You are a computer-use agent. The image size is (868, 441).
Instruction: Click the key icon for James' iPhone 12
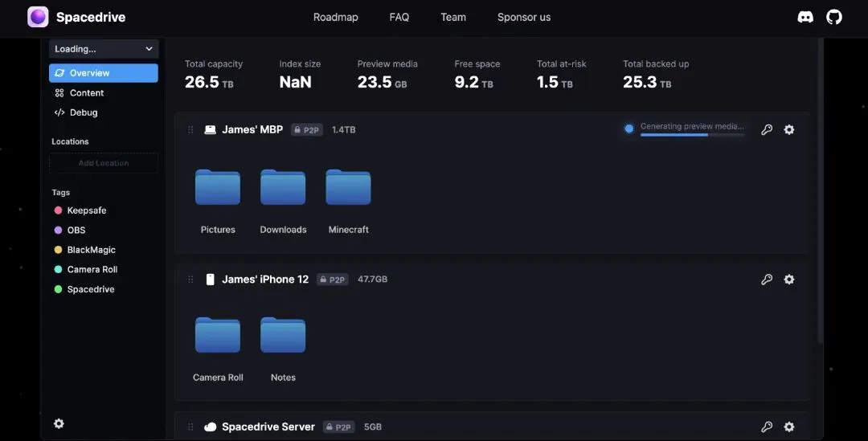point(767,280)
